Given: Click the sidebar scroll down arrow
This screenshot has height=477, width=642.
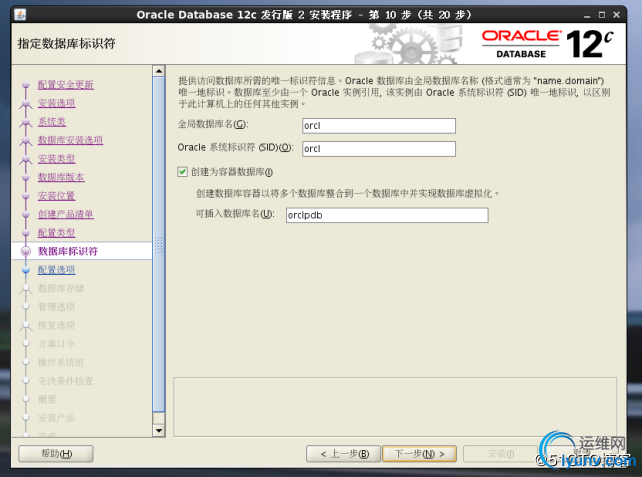Looking at the screenshot, I should 159,430.
